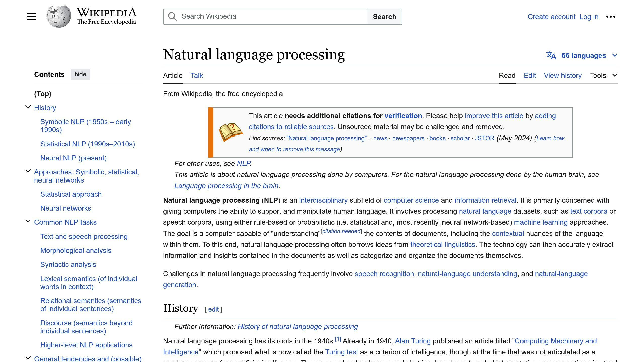Collapse Common NLP tasks section
The image size is (644, 362).
point(28,222)
